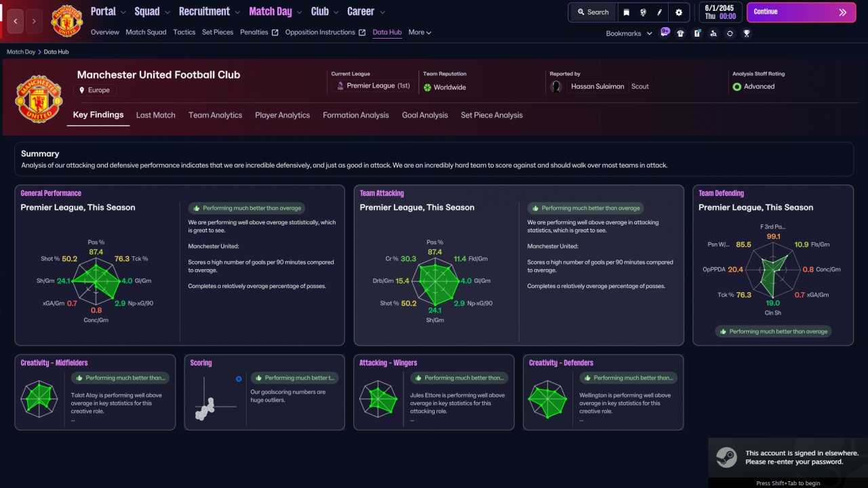Click the green Advanced rating ring icon
The height and width of the screenshot is (488, 868).
pos(737,87)
